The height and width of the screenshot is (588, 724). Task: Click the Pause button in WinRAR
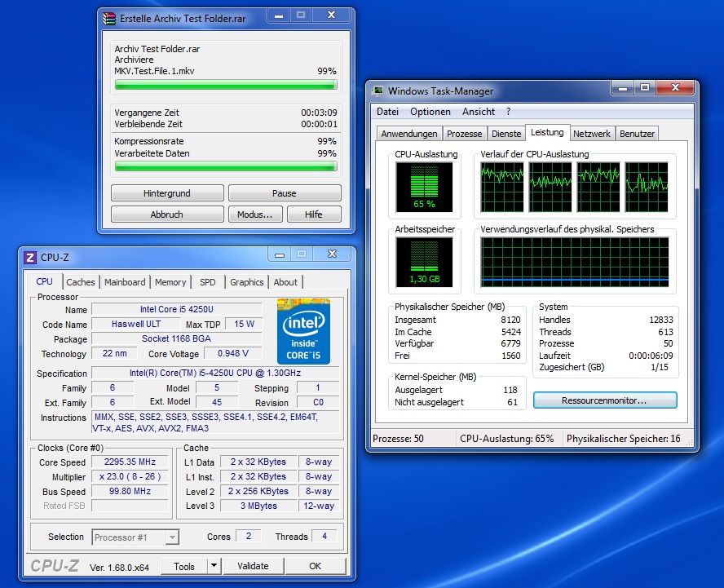285,193
